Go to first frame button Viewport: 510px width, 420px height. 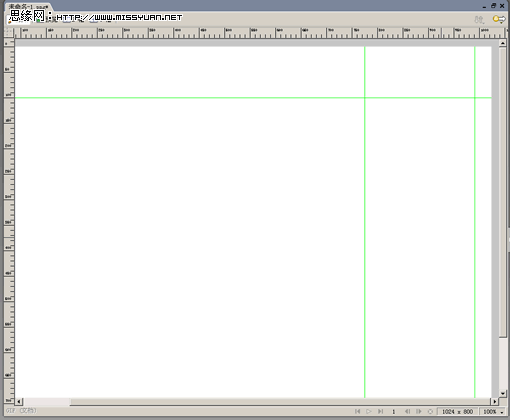(357, 412)
